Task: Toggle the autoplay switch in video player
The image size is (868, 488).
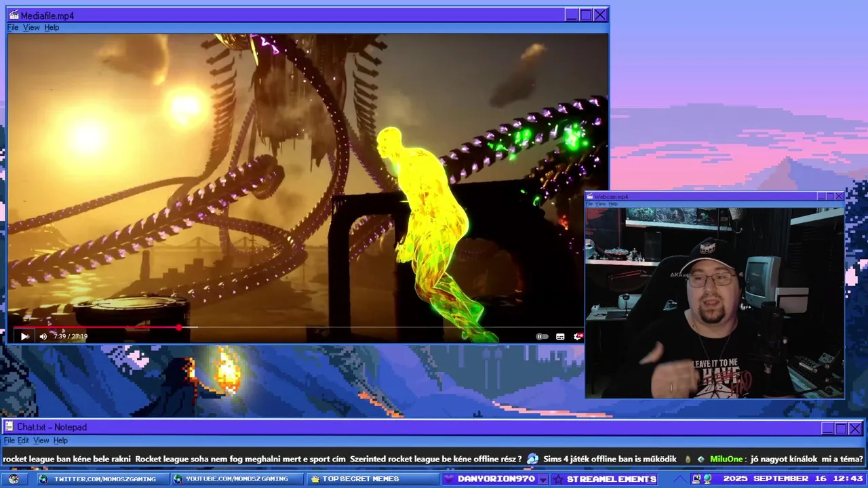Action: pyautogui.click(x=542, y=336)
